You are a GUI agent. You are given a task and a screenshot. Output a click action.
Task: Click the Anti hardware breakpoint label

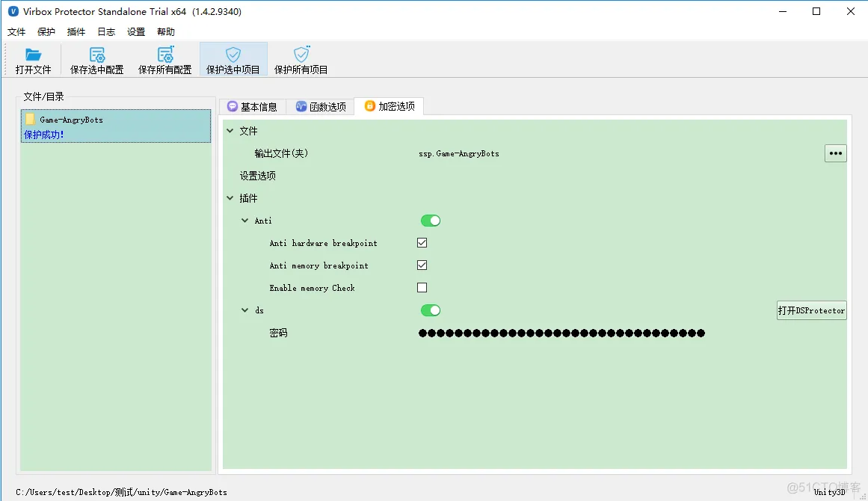pyautogui.click(x=323, y=243)
